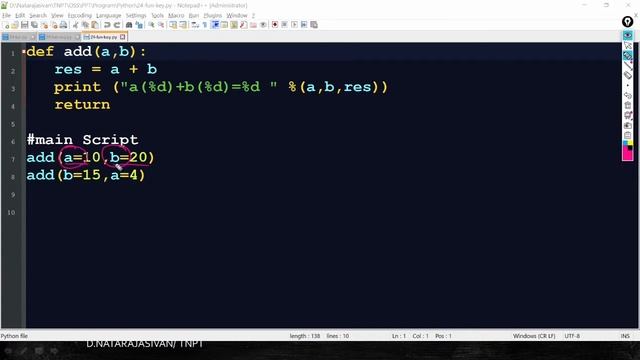Open the Settings menu

pyautogui.click(x=136, y=16)
